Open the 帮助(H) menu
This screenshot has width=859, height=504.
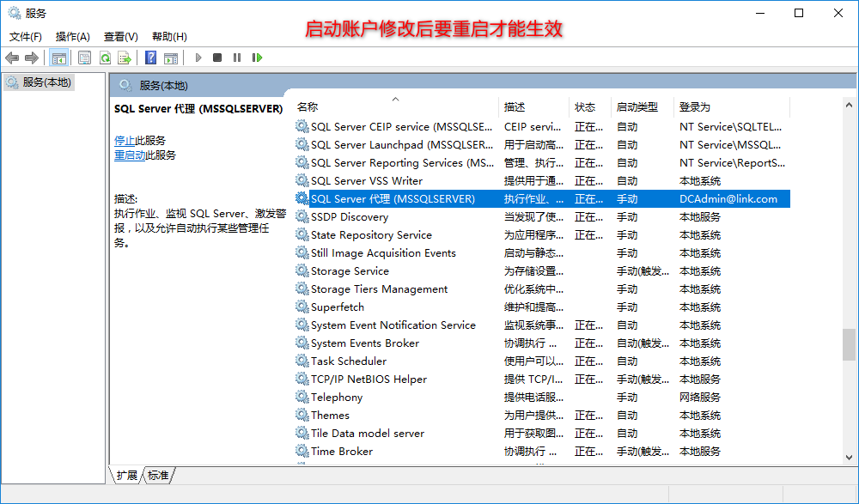point(169,37)
